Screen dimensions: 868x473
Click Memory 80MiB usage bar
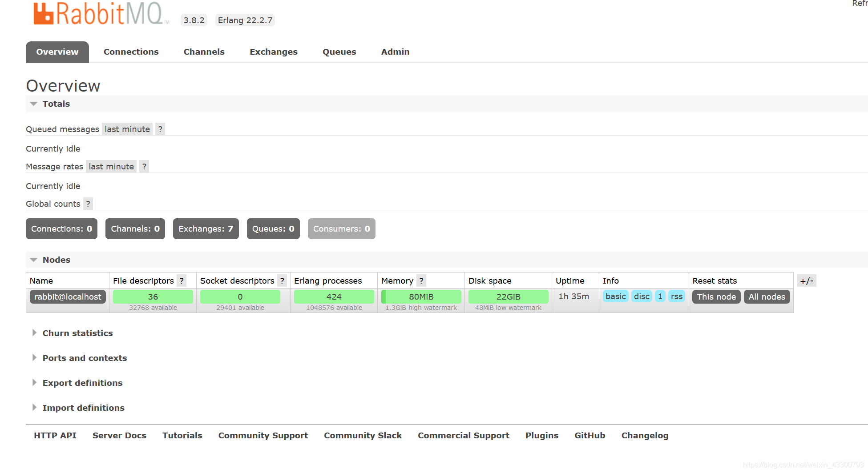[421, 297]
